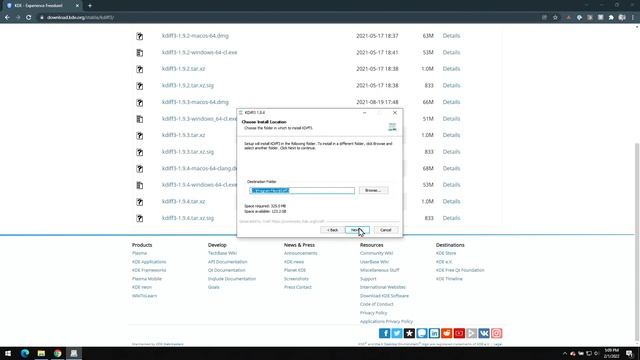Image resolution: width=640 pixels, height=360 pixels.
Task: Reload the page with the refresh icon
Action: click(29, 18)
